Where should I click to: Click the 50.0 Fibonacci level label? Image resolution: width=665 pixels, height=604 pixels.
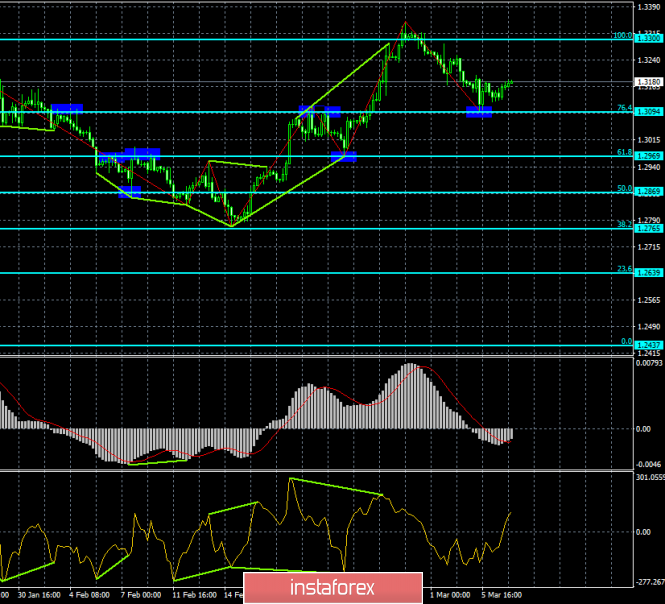624,188
